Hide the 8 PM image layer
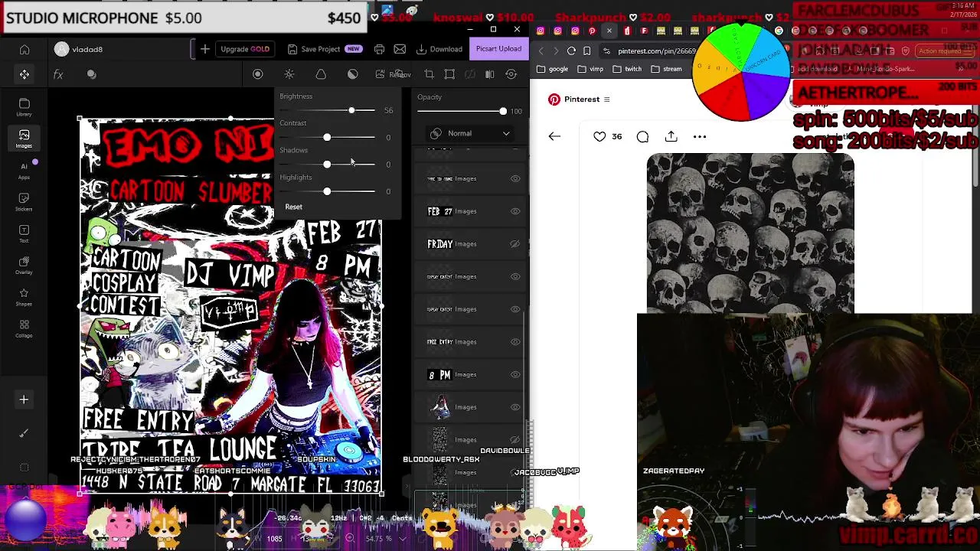Screen dimensions: 980x551 coord(515,375)
